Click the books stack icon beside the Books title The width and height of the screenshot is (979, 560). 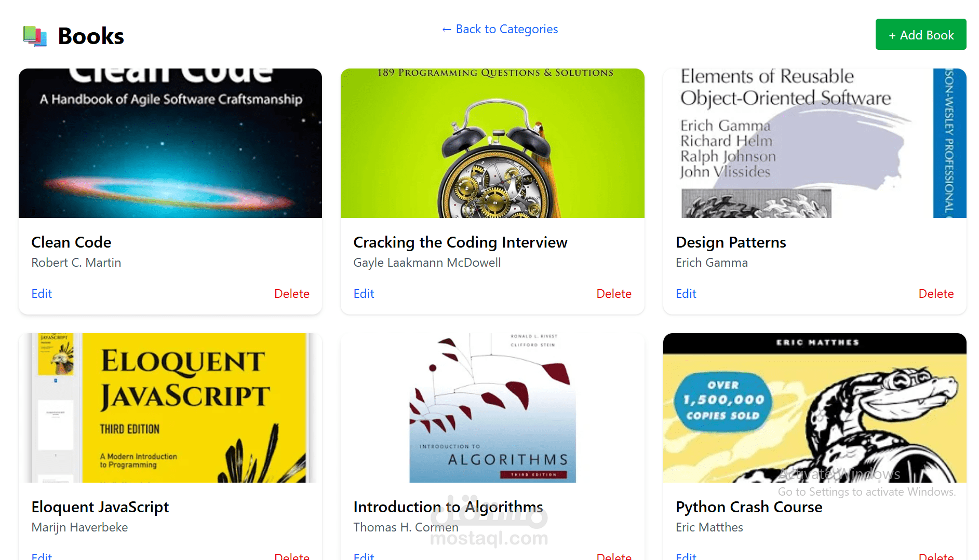click(35, 36)
